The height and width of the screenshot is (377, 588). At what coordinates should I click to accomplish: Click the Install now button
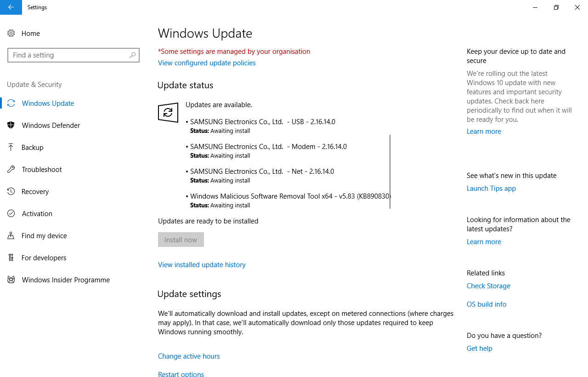pos(181,240)
